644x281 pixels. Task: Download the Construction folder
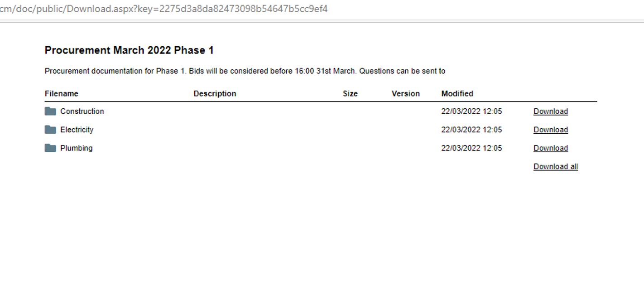(551, 111)
